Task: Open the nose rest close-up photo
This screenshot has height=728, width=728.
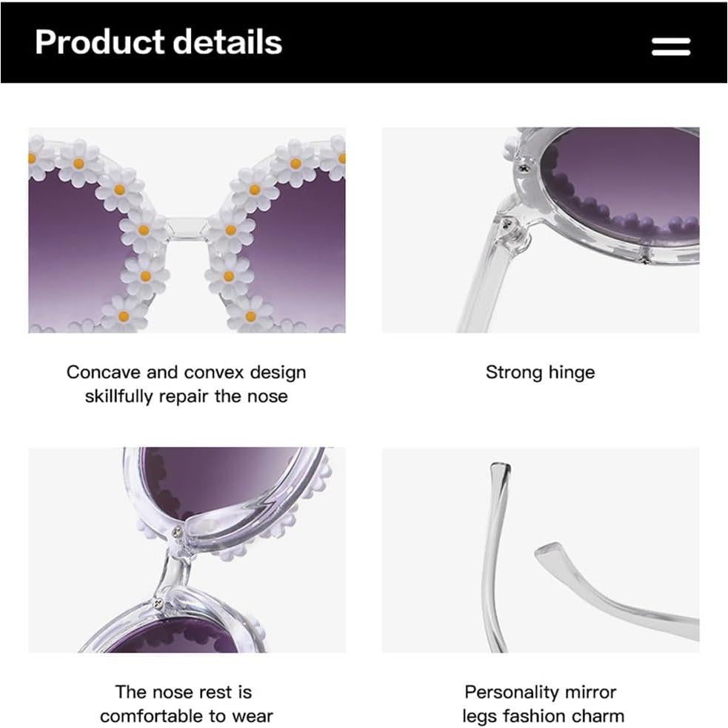Action: (x=187, y=550)
